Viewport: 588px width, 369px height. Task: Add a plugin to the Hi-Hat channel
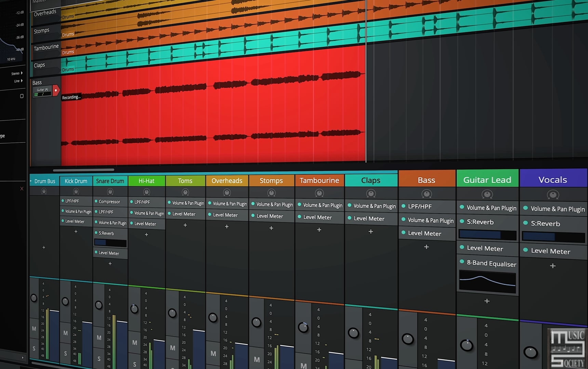click(147, 235)
